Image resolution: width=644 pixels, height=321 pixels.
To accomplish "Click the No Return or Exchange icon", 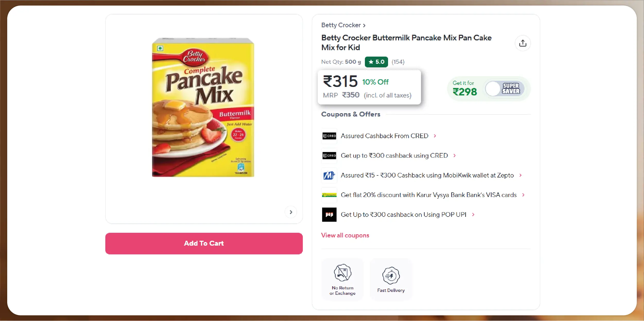I will 342,273.
